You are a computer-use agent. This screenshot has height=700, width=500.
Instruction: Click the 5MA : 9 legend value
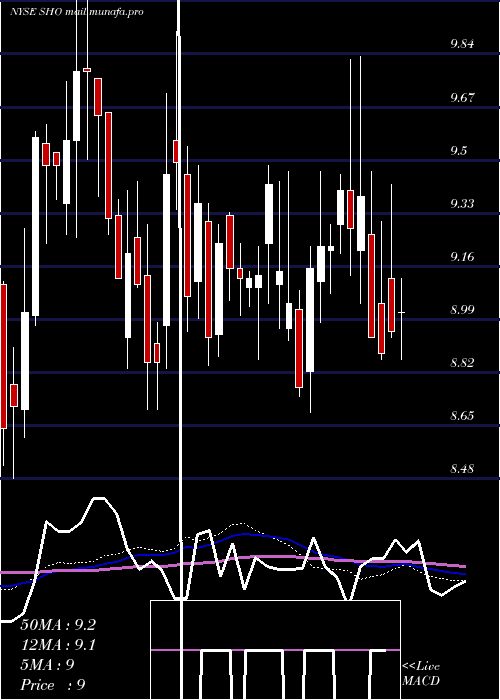click(x=47, y=665)
